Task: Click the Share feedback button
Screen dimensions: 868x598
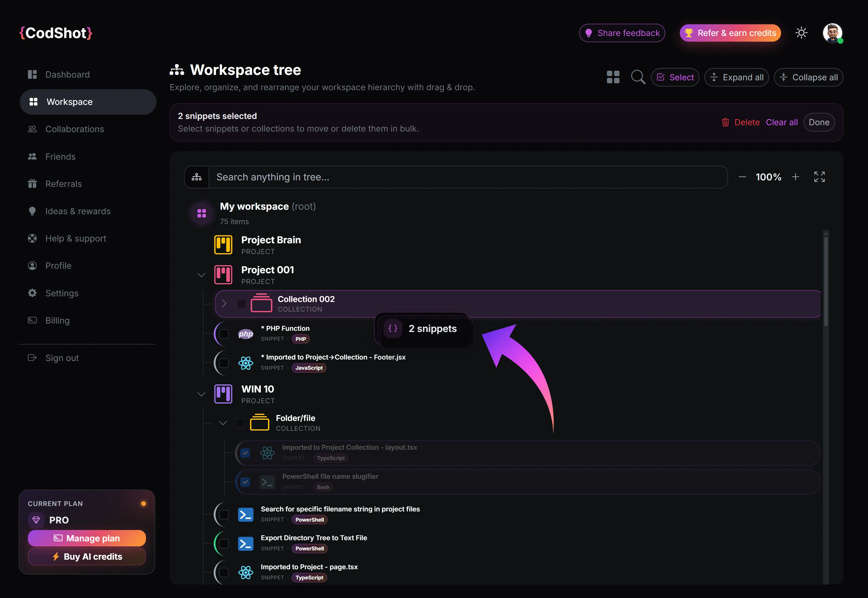Action: click(x=622, y=33)
